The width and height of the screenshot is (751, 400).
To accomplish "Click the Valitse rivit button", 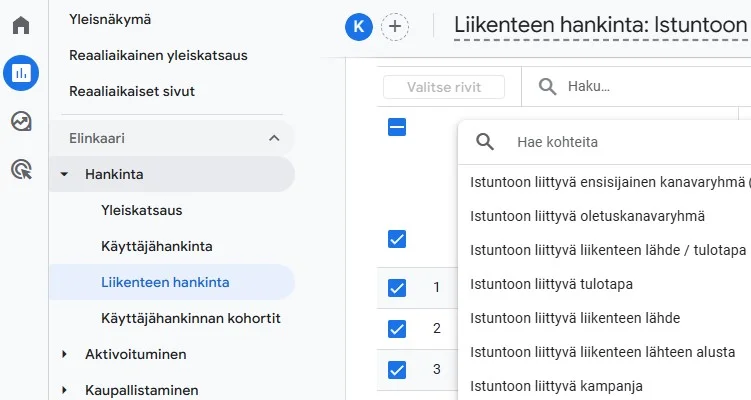I will pyautogui.click(x=444, y=87).
